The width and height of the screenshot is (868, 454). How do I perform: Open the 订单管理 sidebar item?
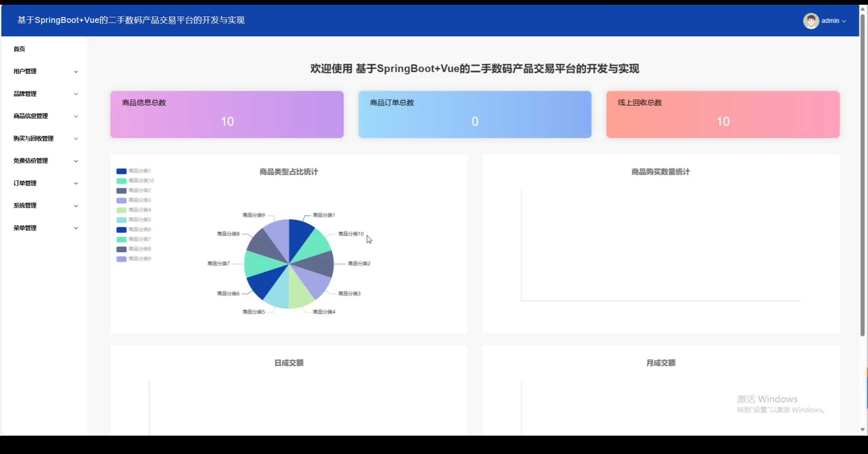pyautogui.click(x=25, y=183)
